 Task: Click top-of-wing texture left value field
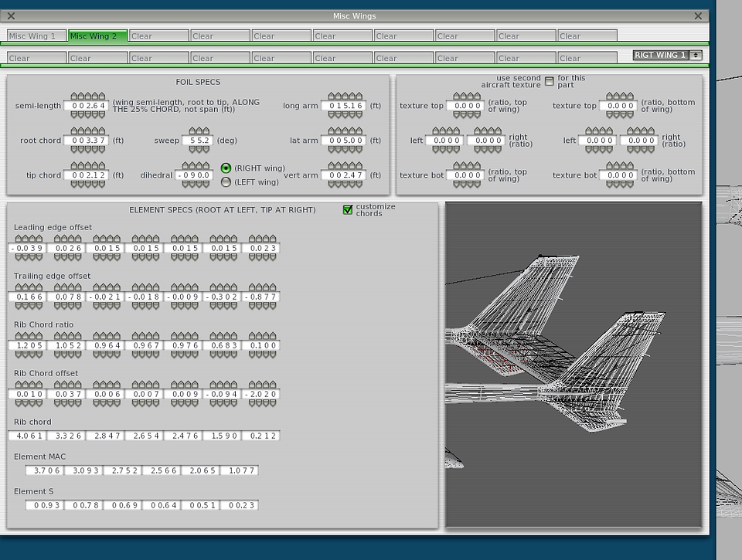445,141
